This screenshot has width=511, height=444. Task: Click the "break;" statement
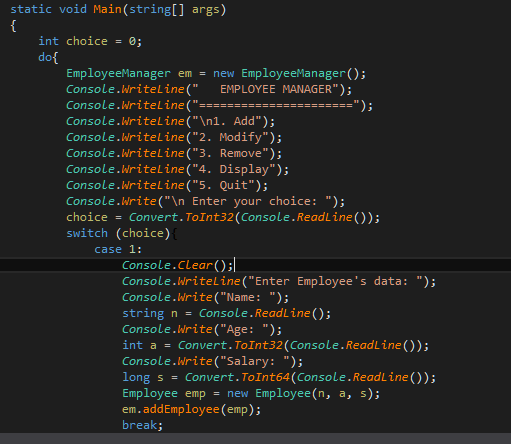(142, 425)
